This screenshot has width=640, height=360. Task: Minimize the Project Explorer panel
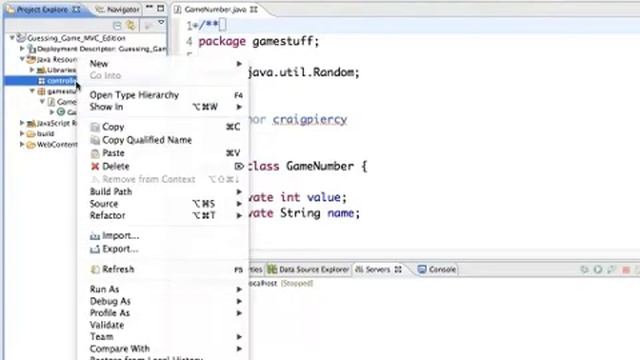[149, 7]
